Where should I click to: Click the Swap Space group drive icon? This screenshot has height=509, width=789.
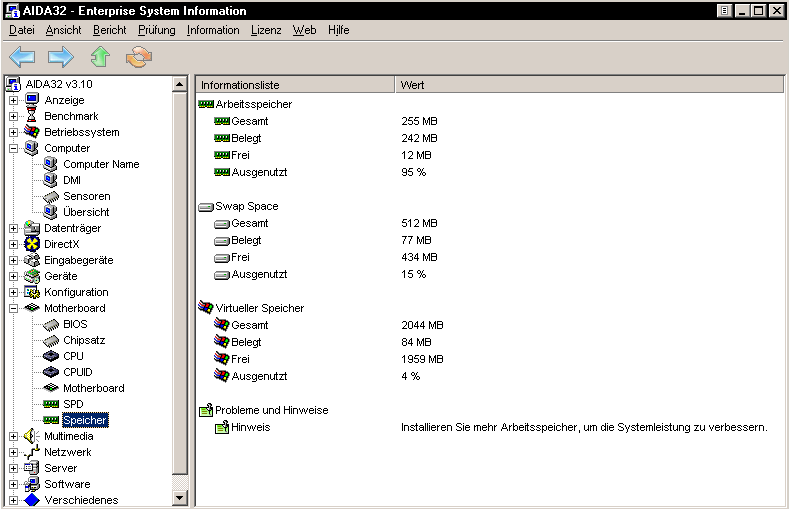coord(206,207)
